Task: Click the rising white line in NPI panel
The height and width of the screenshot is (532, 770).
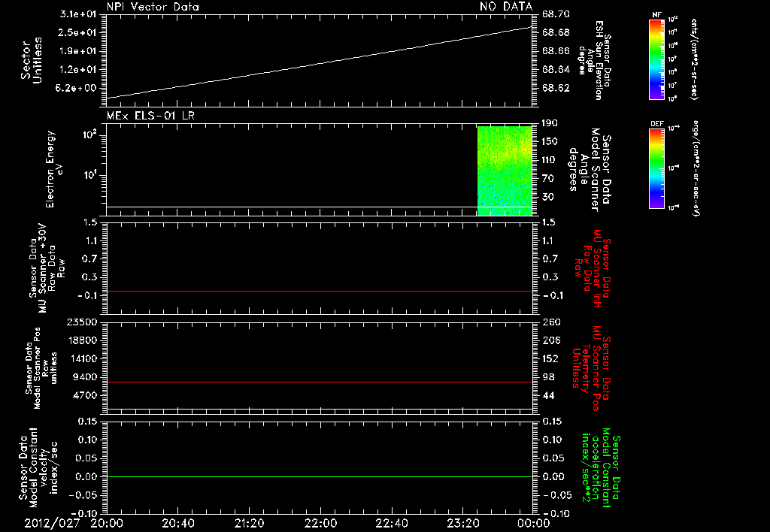Action: pos(319,63)
